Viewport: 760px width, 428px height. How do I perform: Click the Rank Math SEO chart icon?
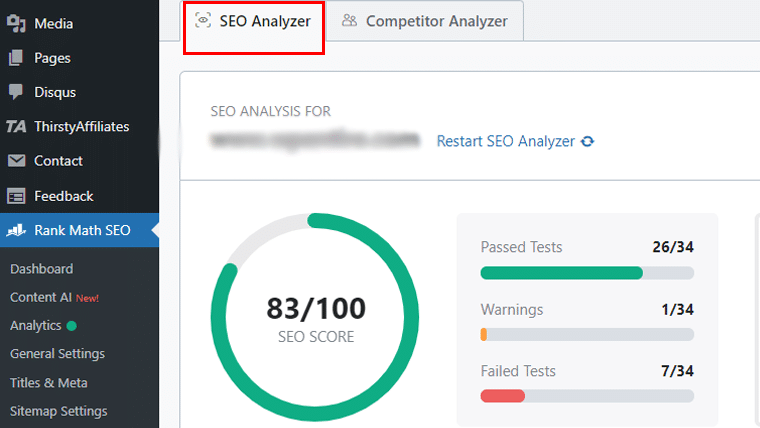click(16, 230)
